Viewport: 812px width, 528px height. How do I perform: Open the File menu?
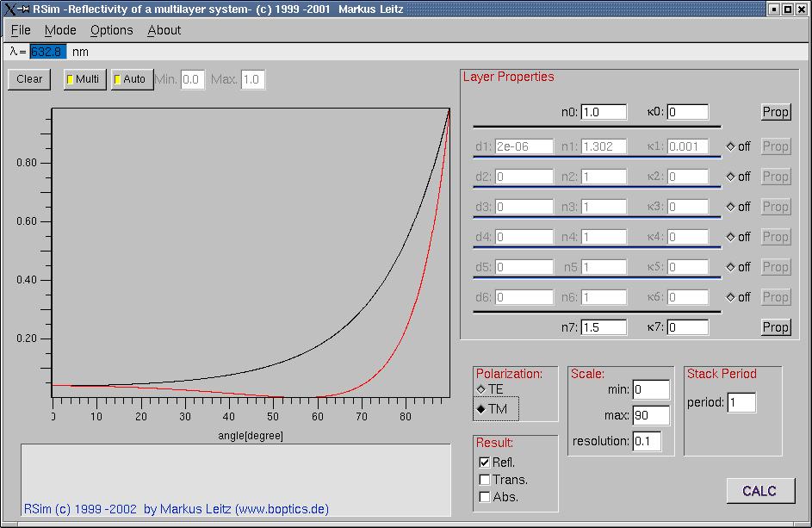click(x=21, y=30)
